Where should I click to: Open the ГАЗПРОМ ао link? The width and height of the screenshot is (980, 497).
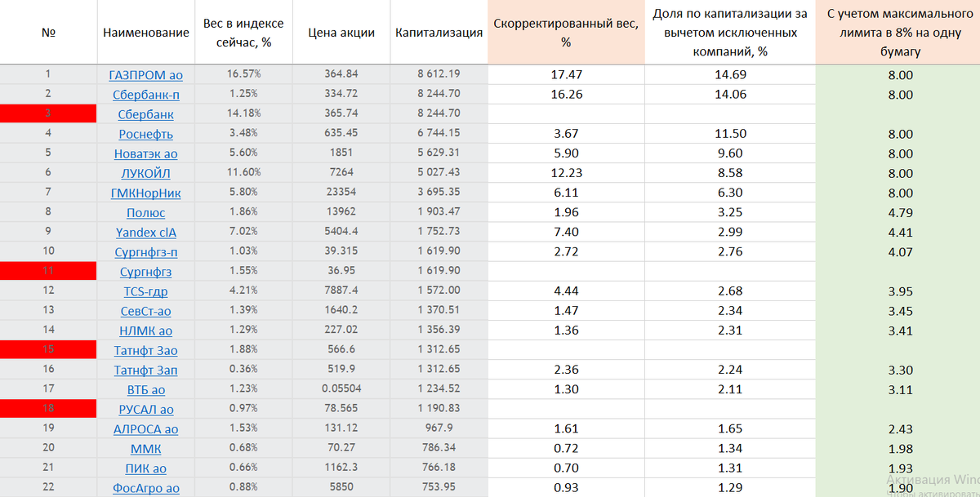click(x=146, y=75)
